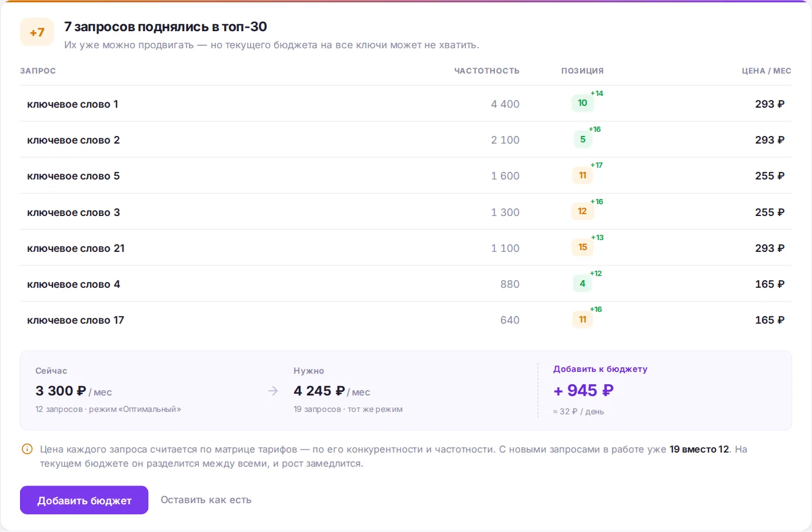Image resolution: width=812 pixels, height=532 pixels.
Task: Click the Оставить как есть link
Action: click(206, 500)
